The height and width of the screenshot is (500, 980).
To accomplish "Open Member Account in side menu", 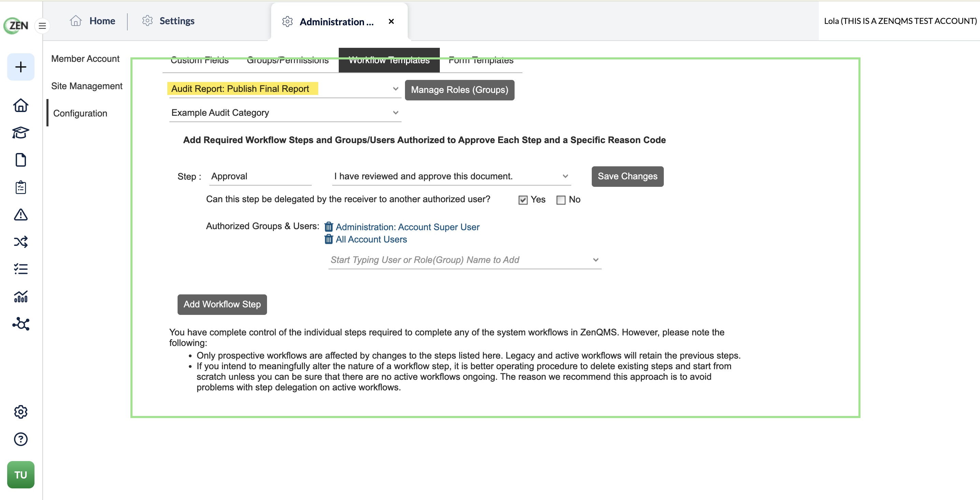I will pyautogui.click(x=85, y=59).
